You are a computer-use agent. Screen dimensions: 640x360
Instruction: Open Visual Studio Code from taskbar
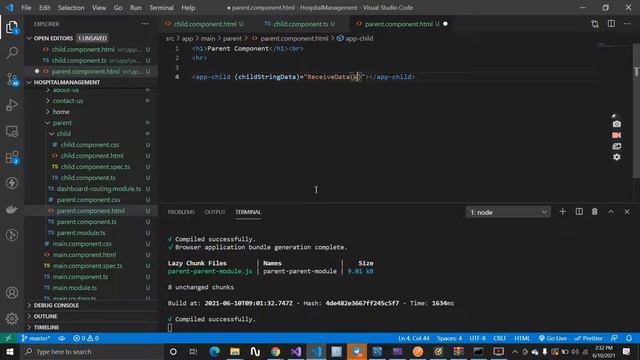316,351
